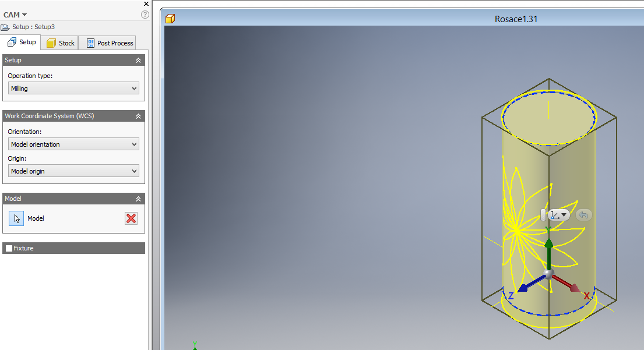Open the Orientation dropdown showing Model orientation

coord(73,144)
